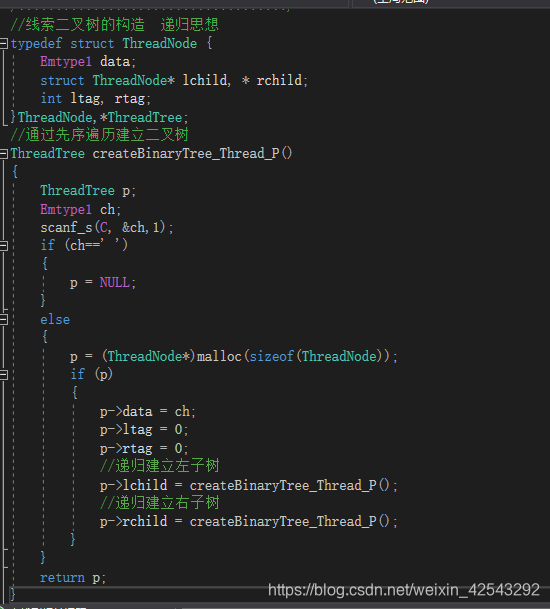This screenshot has height=609, width=550.
Task: Click the 'scanf_s(C, &ch,1);' line
Action: 106,228
